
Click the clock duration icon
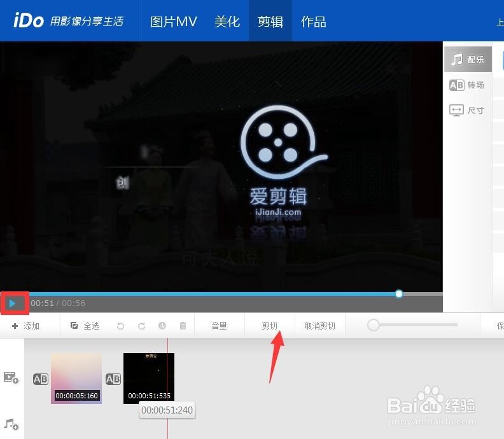[162, 326]
